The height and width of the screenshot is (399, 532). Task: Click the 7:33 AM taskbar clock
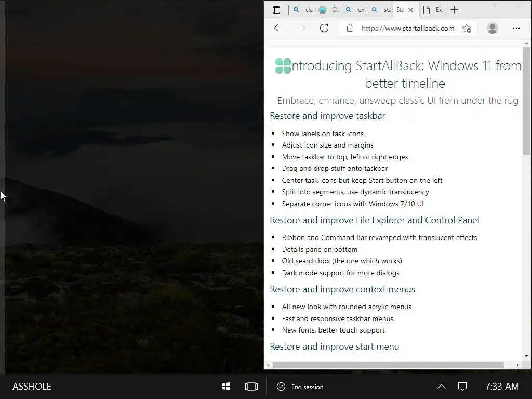coord(502,387)
